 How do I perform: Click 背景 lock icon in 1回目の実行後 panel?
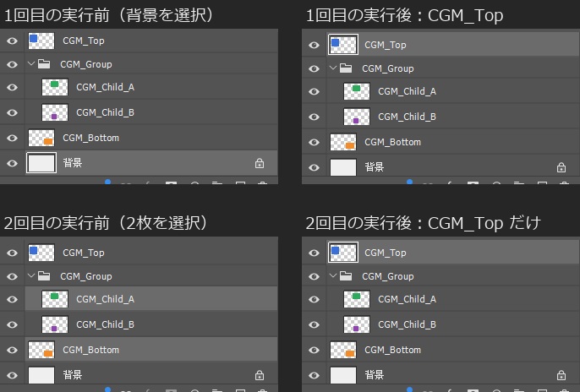(561, 167)
